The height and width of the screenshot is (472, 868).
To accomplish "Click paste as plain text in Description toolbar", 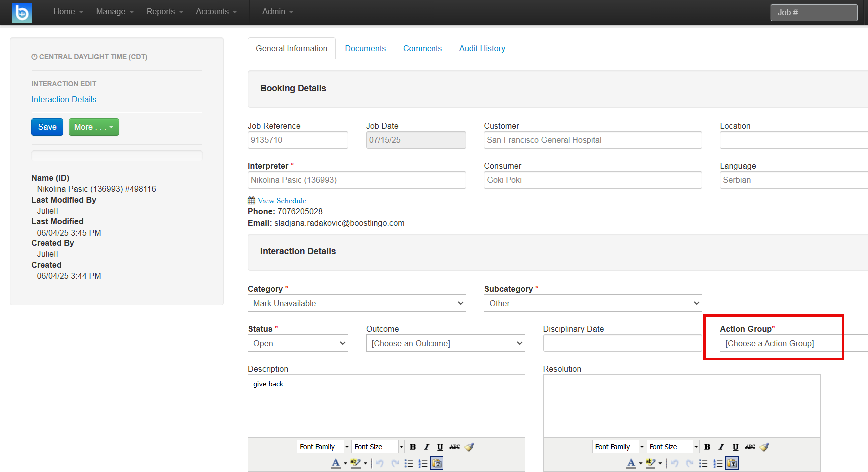I will point(437,463).
